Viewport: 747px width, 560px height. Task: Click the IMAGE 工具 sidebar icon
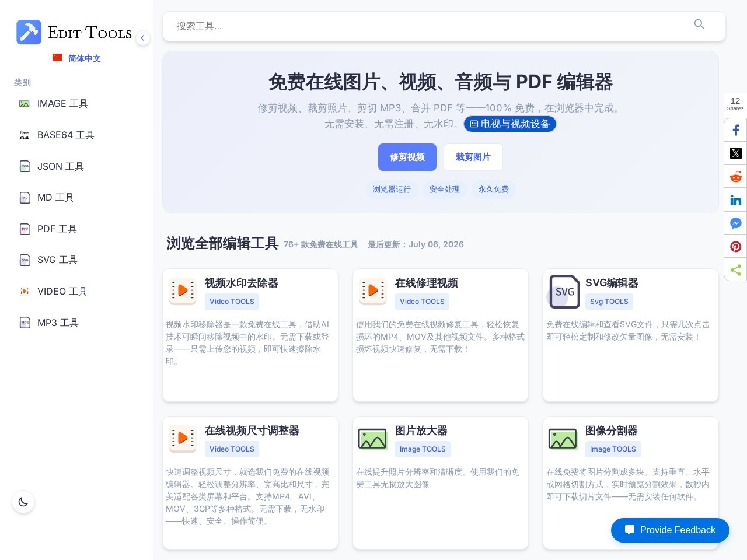(x=25, y=104)
